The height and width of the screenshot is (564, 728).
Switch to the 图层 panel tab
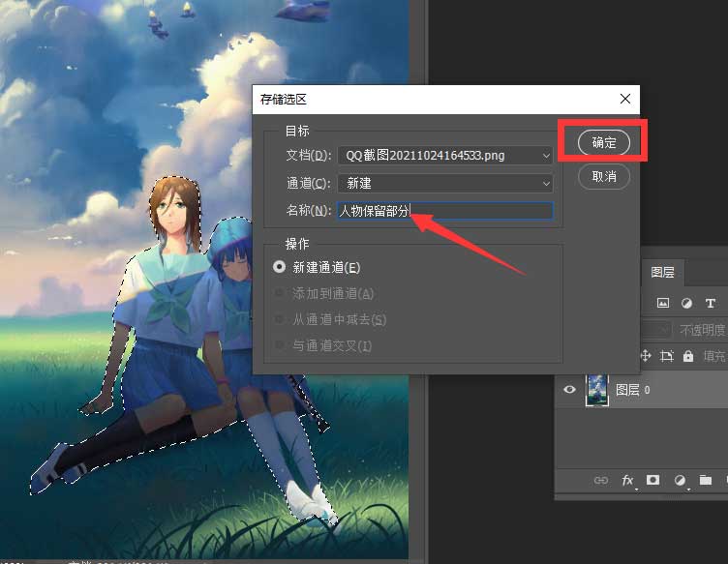[x=662, y=272]
